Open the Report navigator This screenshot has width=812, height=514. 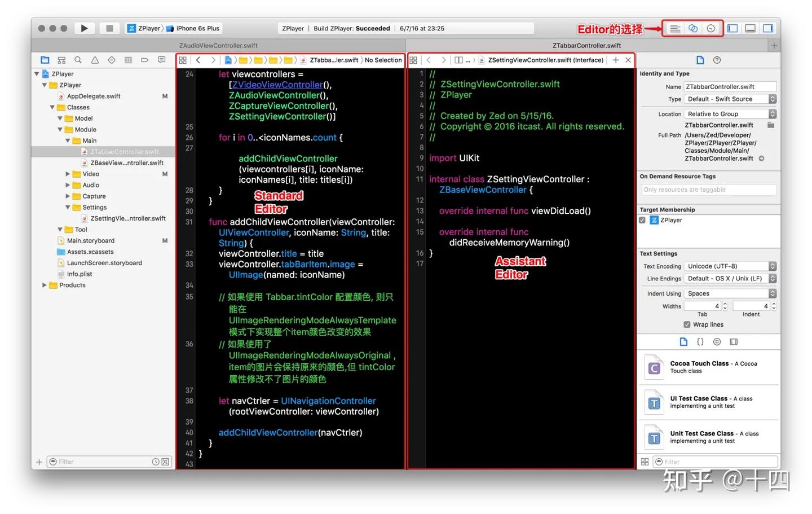coord(161,60)
